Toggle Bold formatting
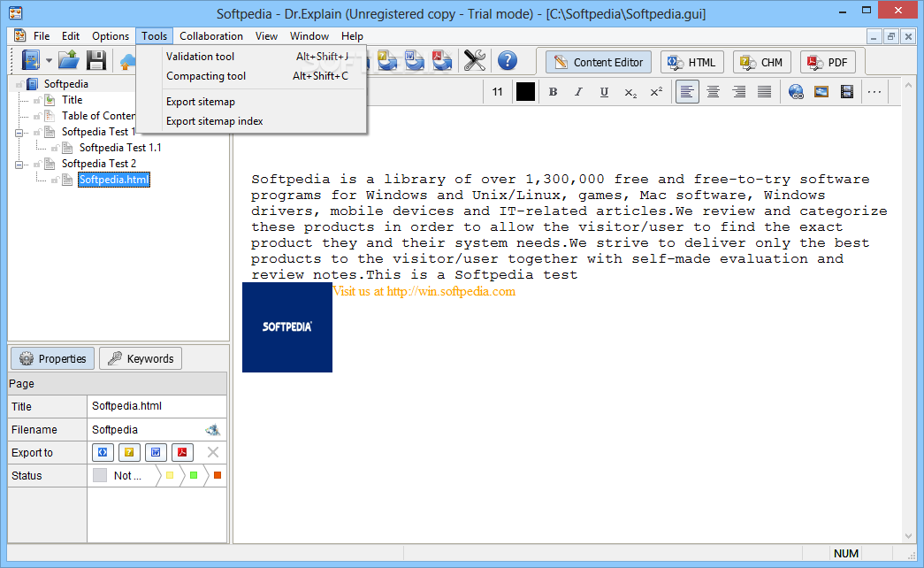The width and height of the screenshot is (924, 568). [553, 92]
